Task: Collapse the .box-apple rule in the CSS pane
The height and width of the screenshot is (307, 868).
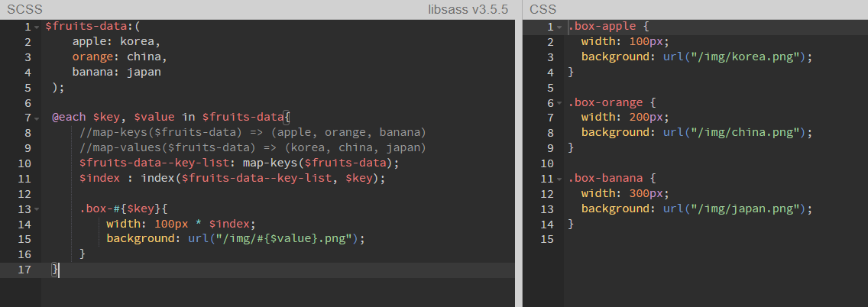Action: tap(559, 27)
